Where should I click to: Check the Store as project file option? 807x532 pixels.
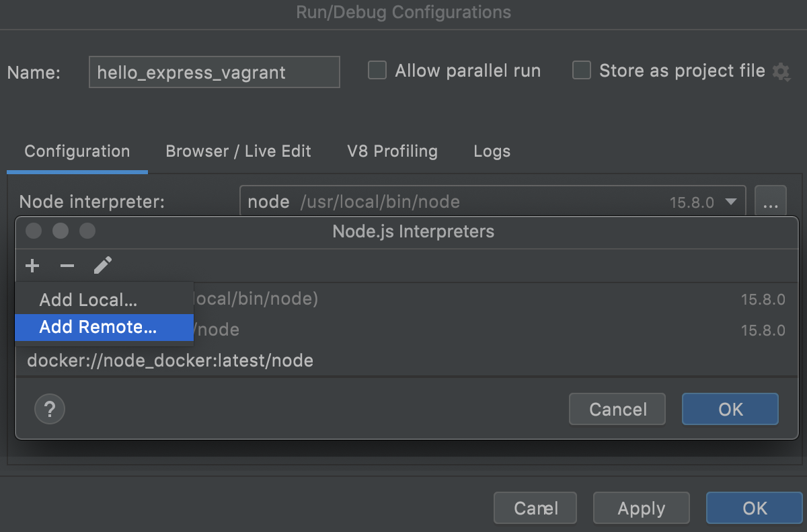pyautogui.click(x=581, y=70)
